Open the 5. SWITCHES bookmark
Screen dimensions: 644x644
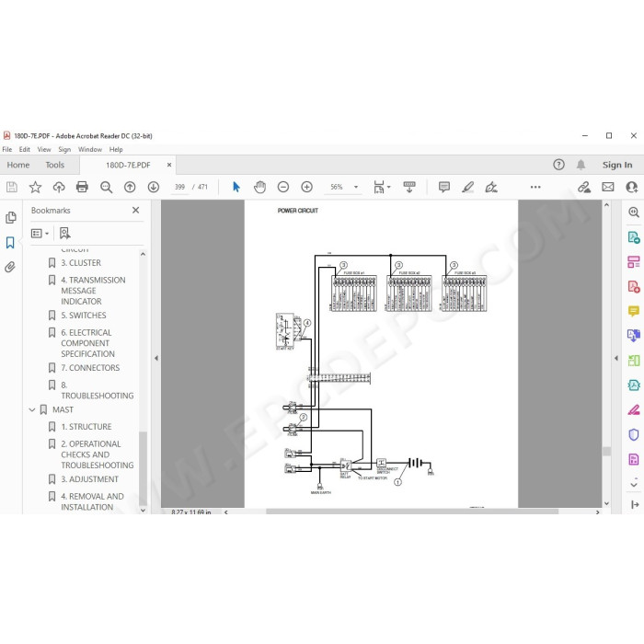pyautogui.click(x=84, y=316)
